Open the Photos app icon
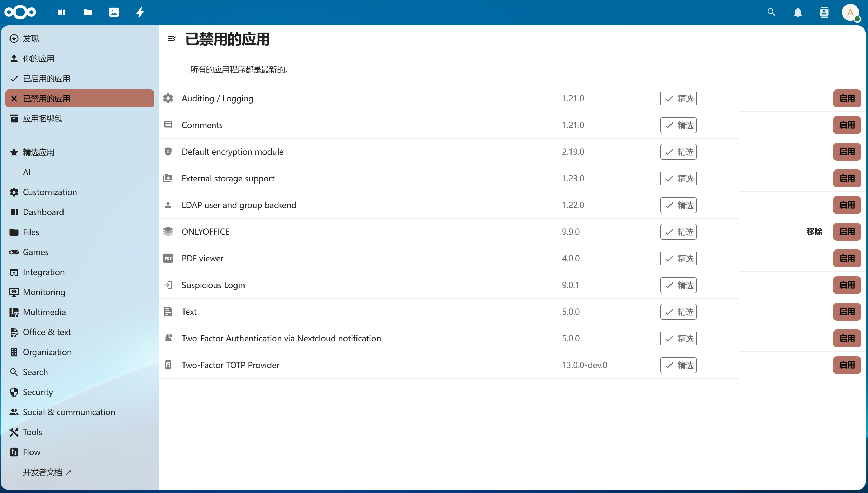The image size is (868, 493). [x=114, y=12]
